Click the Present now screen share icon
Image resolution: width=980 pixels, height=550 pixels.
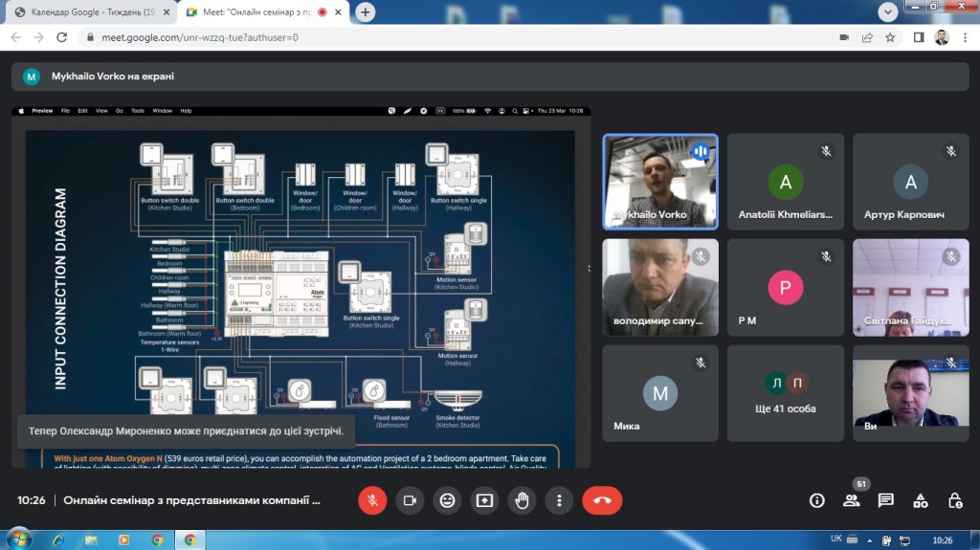coord(484,500)
